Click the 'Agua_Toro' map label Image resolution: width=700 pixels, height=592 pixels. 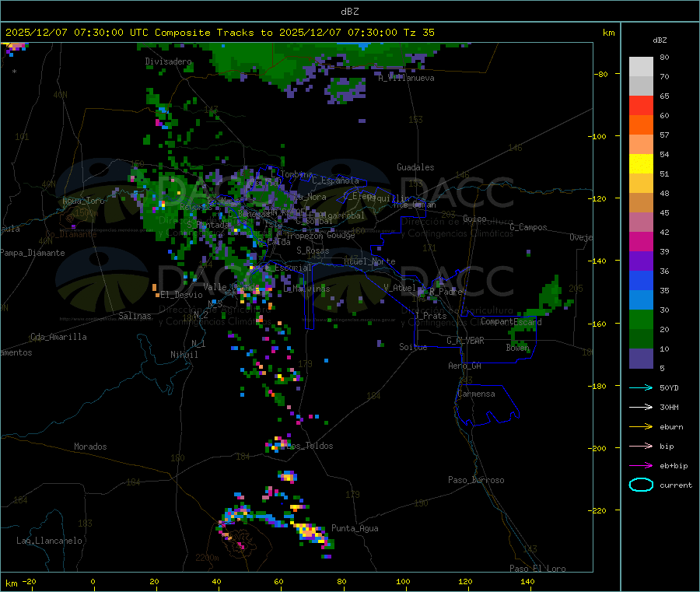click(x=83, y=201)
